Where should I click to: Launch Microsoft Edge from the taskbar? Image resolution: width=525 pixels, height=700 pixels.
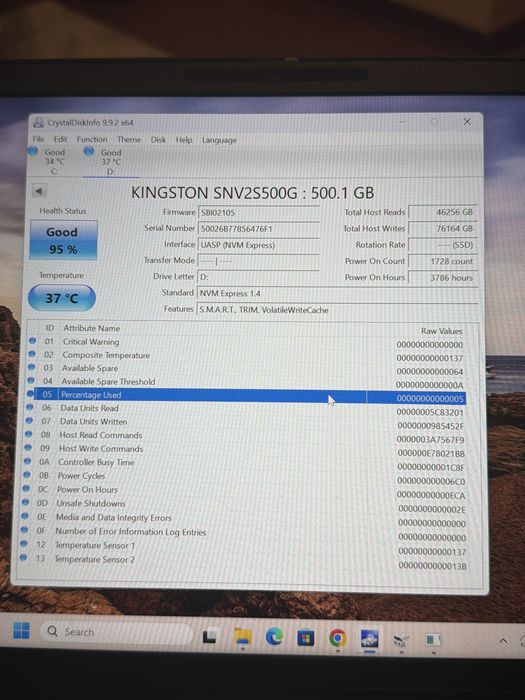click(x=274, y=637)
